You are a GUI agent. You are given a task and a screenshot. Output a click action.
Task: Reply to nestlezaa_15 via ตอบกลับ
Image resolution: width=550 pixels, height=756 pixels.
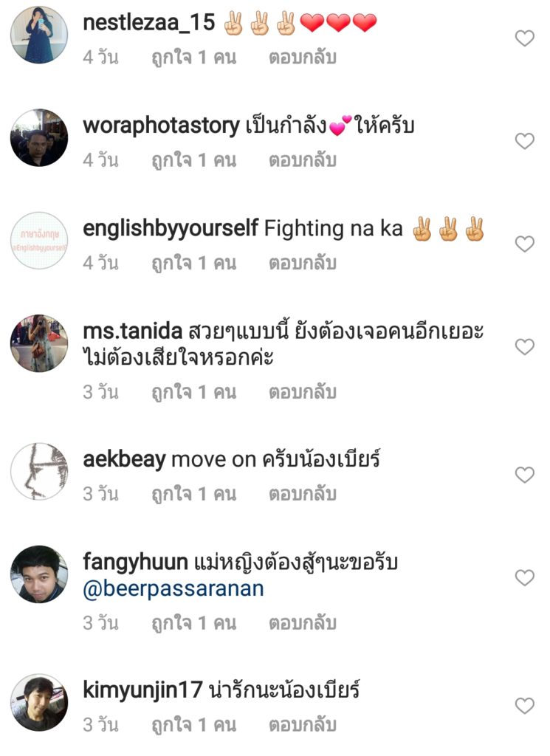[x=302, y=58]
